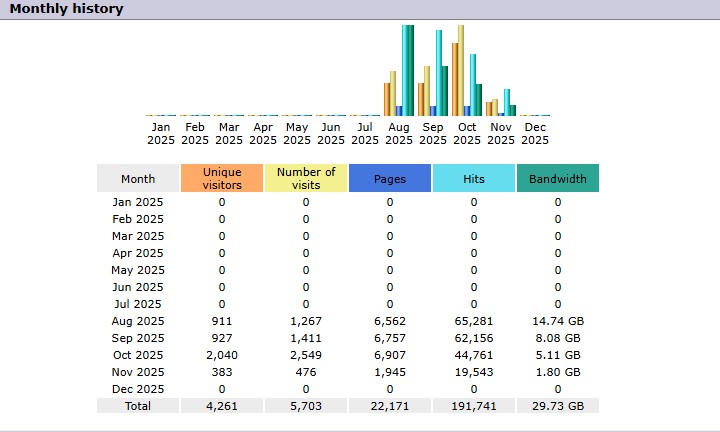
Task: Click the cyan Hits bar for Sep 2025
Action: (x=439, y=73)
